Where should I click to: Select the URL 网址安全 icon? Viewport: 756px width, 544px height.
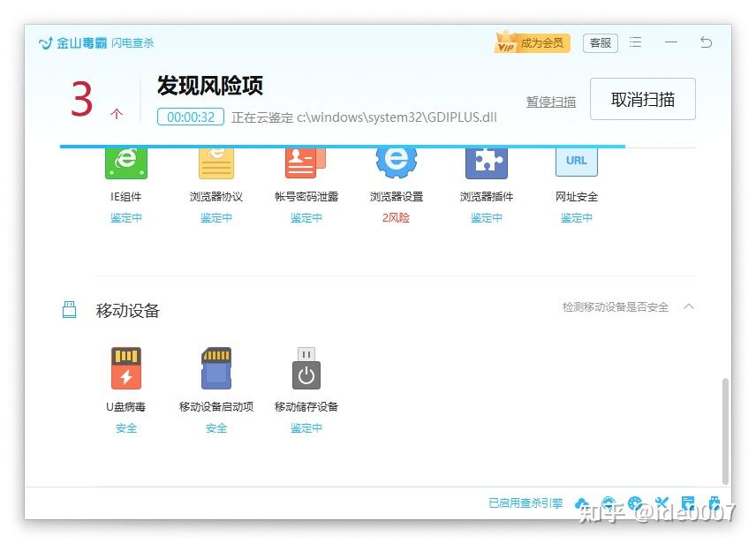point(576,162)
